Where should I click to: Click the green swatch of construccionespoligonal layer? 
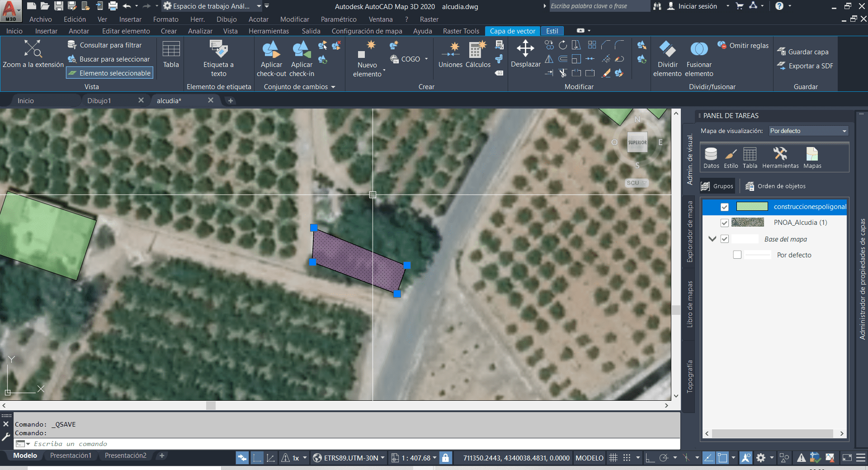pyautogui.click(x=752, y=207)
